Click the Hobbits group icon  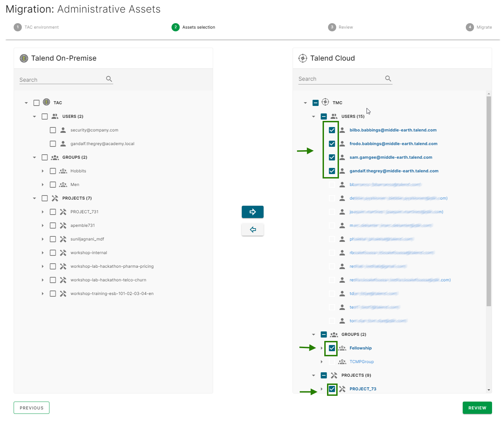pos(63,171)
